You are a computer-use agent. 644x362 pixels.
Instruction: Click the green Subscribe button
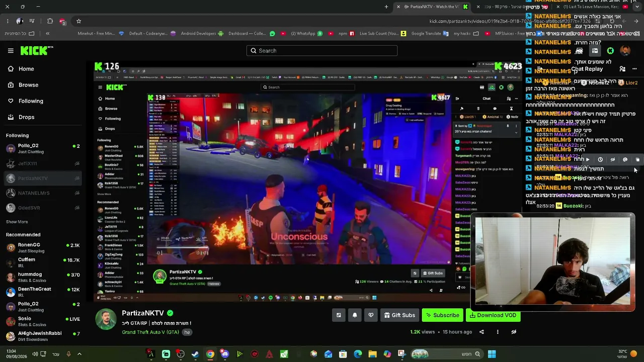pyautogui.click(x=442, y=315)
